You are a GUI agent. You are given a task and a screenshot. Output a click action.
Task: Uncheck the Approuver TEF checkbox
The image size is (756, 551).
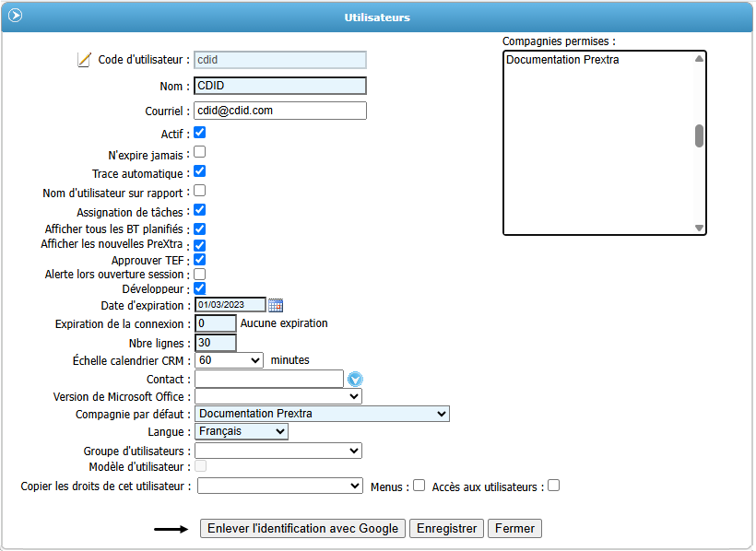coord(200,260)
